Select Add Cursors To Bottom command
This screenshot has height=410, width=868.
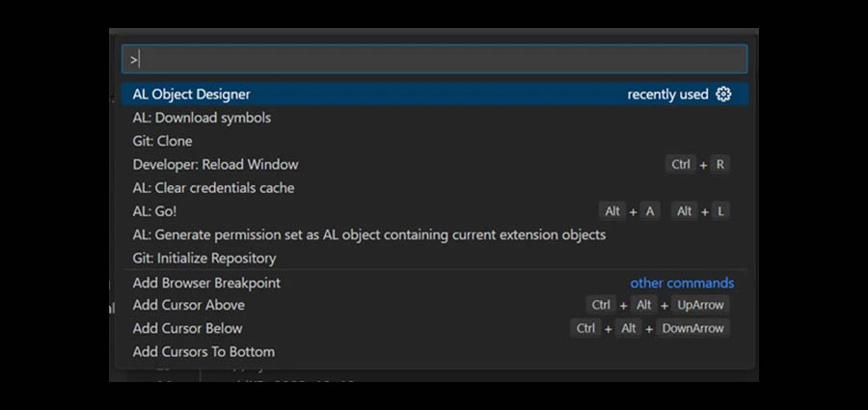click(x=434, y=351)
